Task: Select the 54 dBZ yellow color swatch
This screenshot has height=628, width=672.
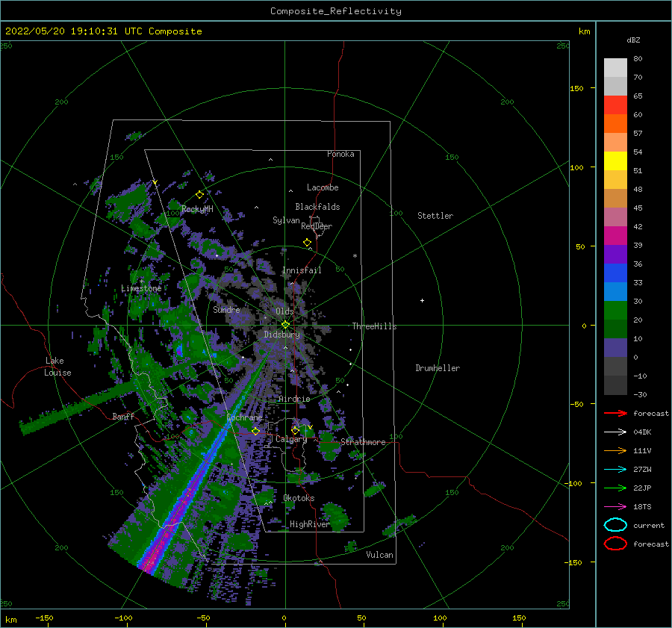Action: point(615,161)
